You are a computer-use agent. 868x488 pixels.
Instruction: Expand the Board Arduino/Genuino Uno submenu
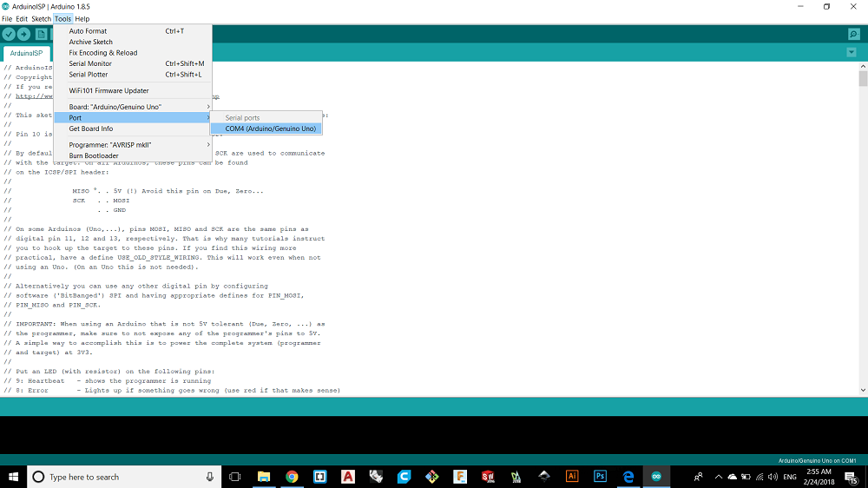[132, 107]
